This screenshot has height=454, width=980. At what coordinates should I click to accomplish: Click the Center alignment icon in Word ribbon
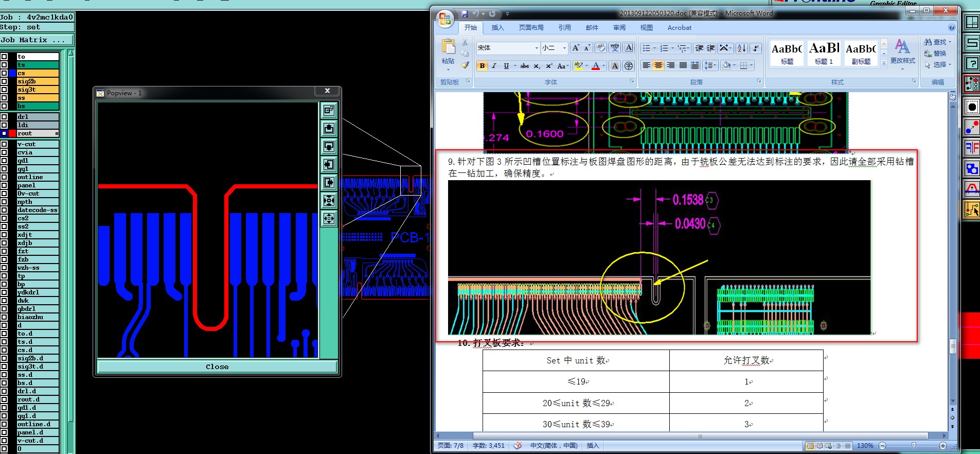point(658,65)
